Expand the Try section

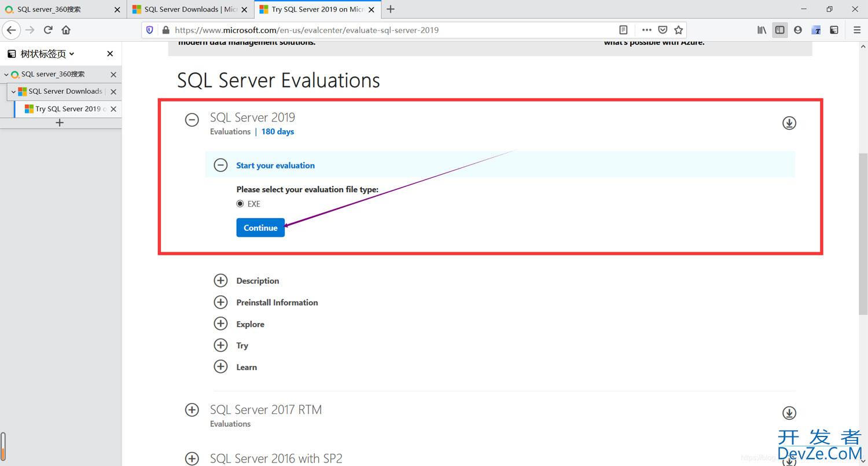(x=220, y=346)
